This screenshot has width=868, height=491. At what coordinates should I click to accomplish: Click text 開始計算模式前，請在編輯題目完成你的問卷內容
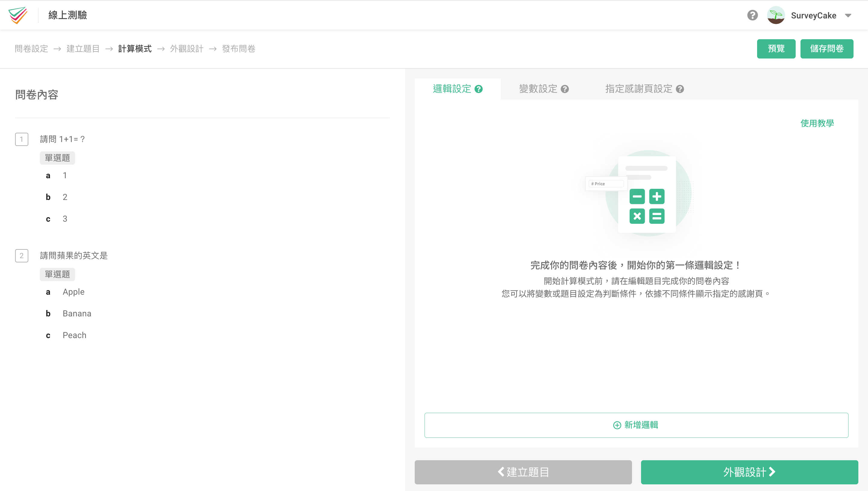coord(636,281)
